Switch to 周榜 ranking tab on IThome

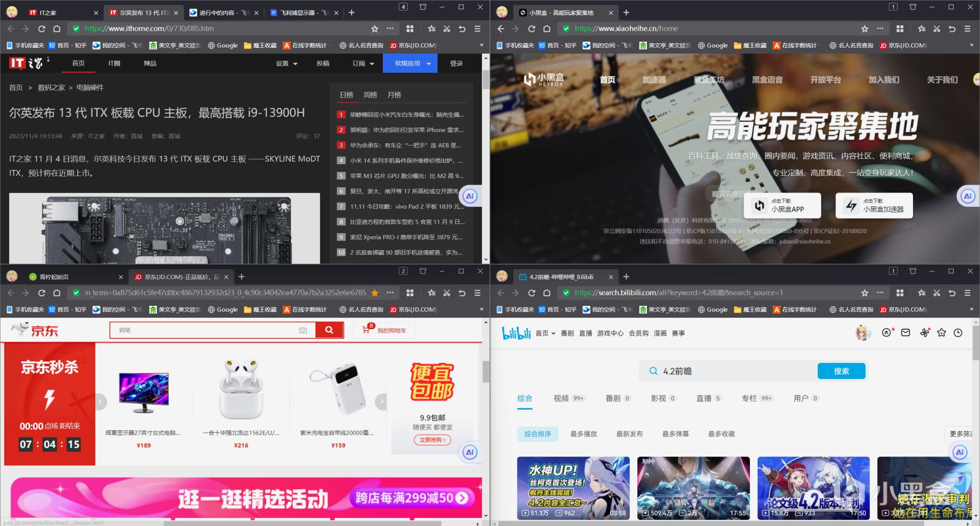pos(370,95)
